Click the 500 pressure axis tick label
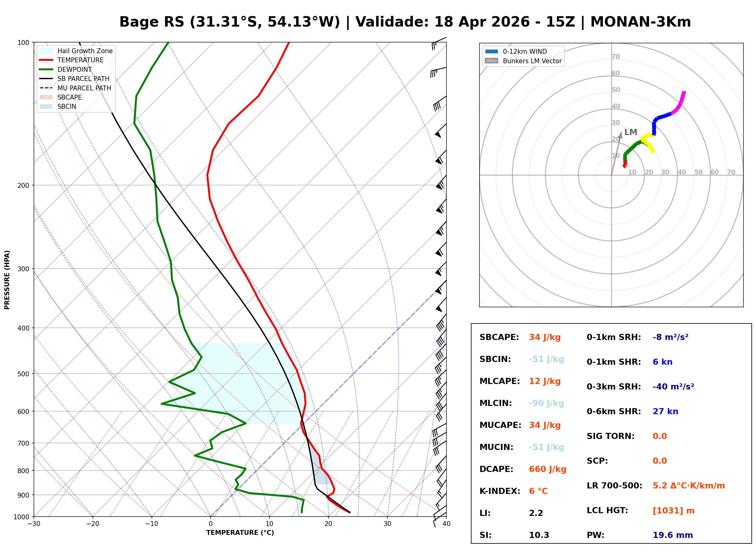Viewport: 756px width, 559px height. pyautogui.click(x=23, y=374)
